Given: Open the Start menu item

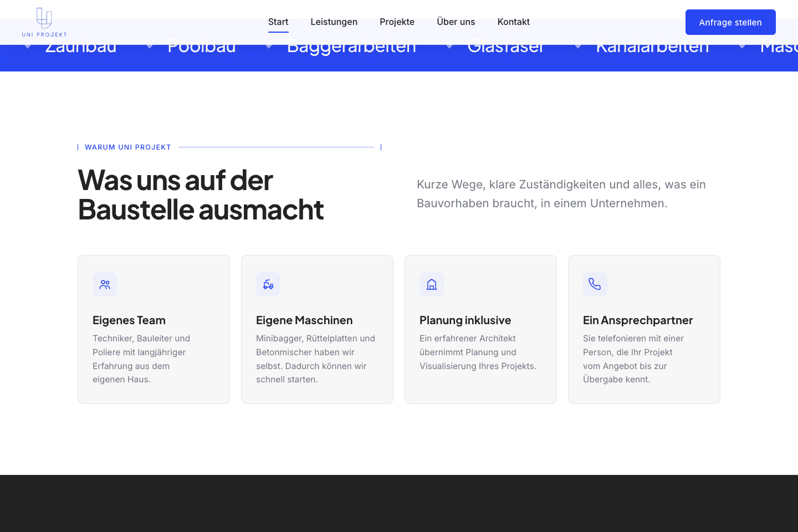Looking at the screenshot, I should pyautogui.click(x=278, y=22).
